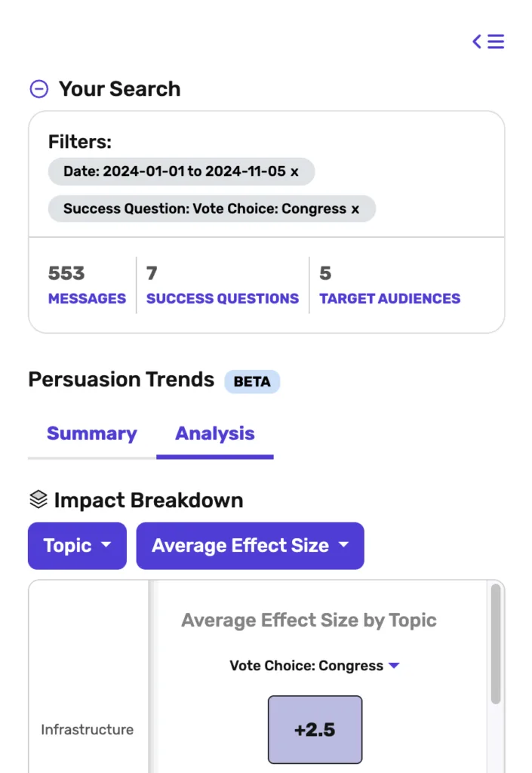Click the Infrastructure row label
532x773 pixels.
pyautogui.click(x=88, y=730)
